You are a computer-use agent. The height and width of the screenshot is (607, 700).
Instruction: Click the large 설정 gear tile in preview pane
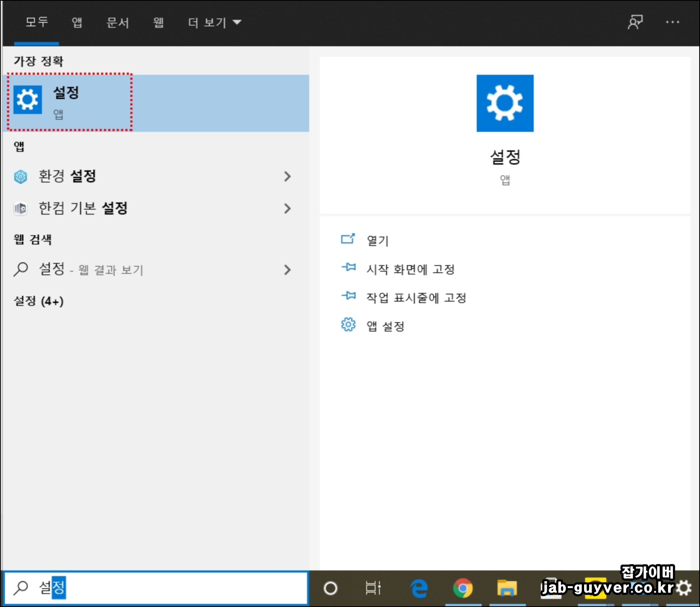point(505,103)
